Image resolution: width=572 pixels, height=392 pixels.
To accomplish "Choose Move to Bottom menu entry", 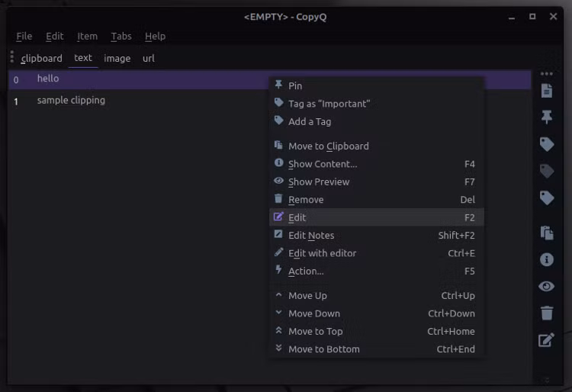I will [377, 349].
